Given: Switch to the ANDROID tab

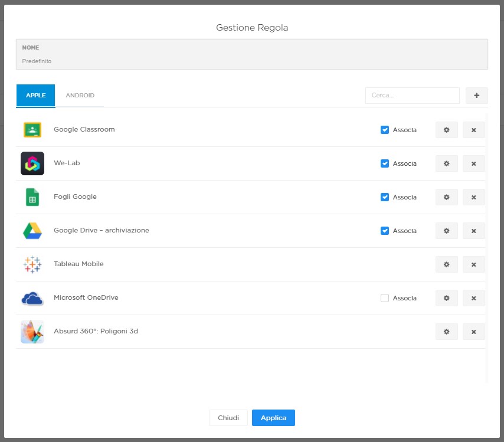Looking at the screenshot, I should [x=80, y=96].
